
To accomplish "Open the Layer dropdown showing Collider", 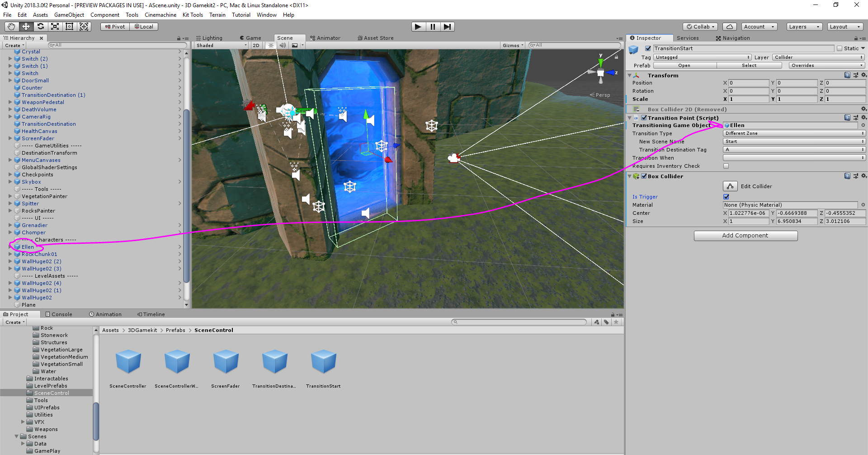I will 819,57.
